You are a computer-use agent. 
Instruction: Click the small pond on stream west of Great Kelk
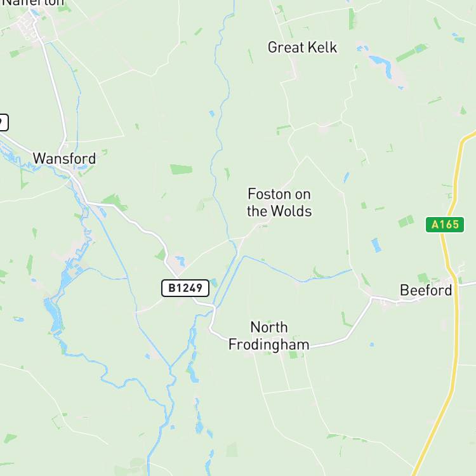pos(212,114)
